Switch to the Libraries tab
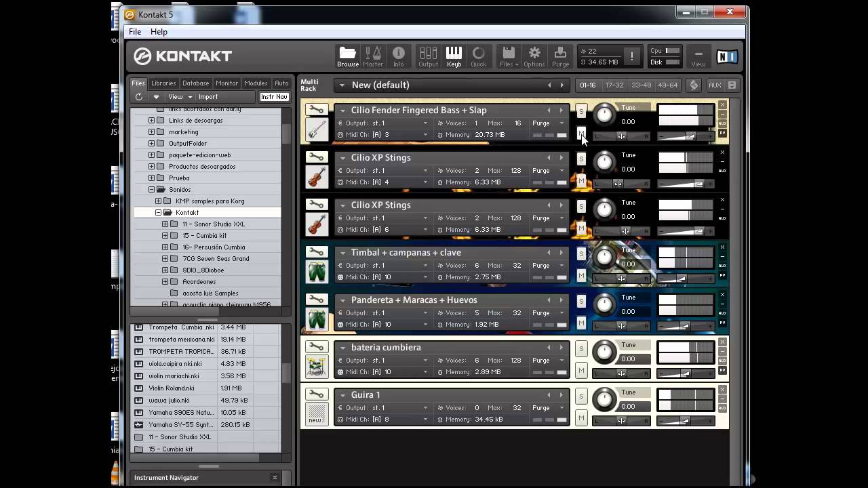The height and width of the screenshot is (488, 868). (x=163, y=83)
